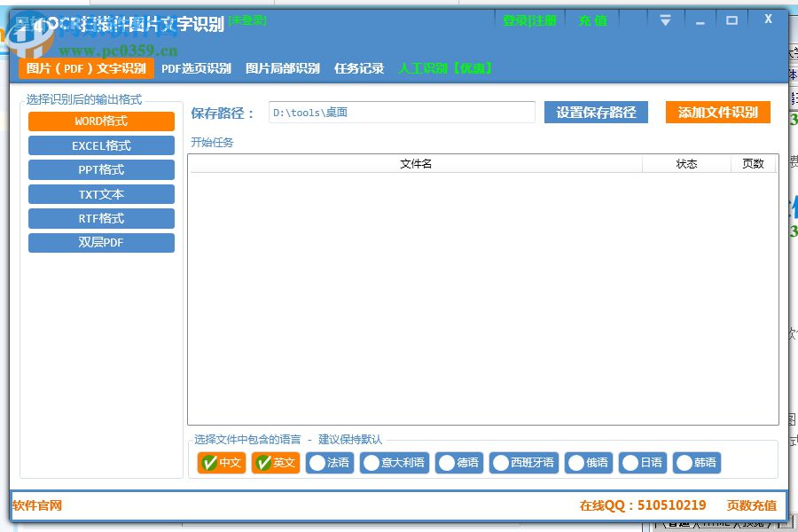Enable the 法语 language checkbox

click(329, 463)
